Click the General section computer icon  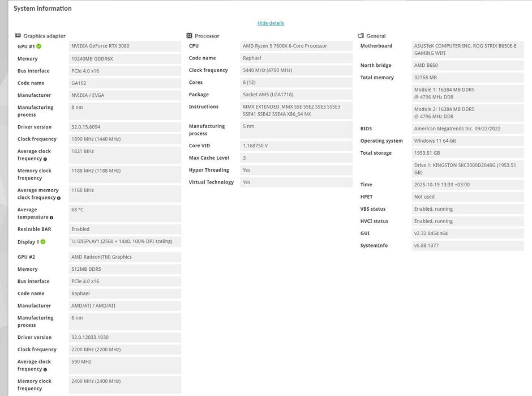click(361, 35)
